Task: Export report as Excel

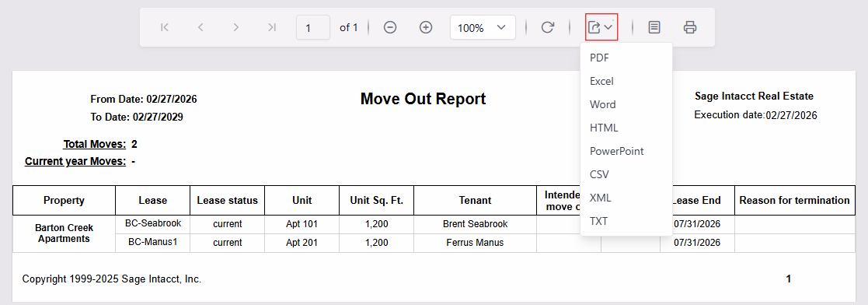Action: [x=626, y=81]
